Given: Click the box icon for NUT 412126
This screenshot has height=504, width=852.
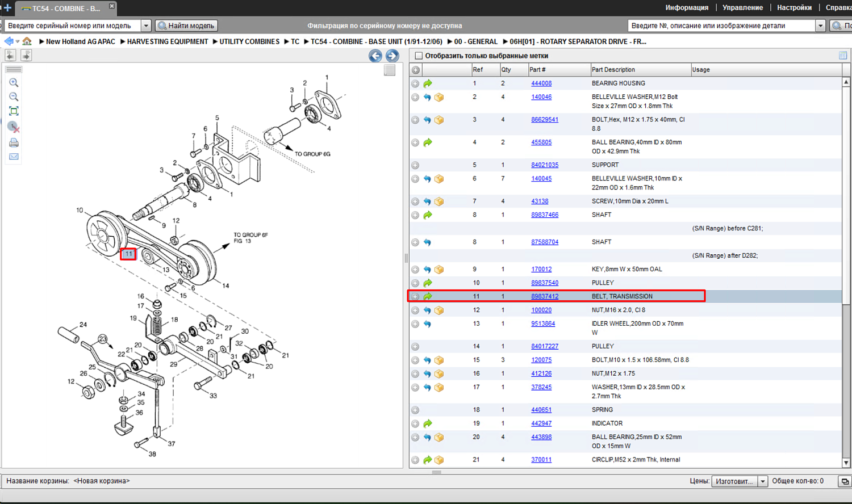Looking at the screenshot, I should pos(439,374).
